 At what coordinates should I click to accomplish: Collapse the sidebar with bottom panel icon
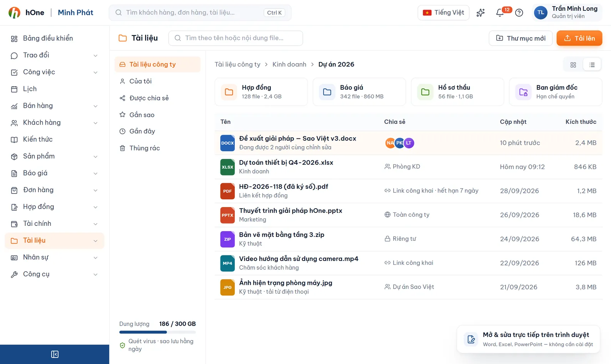tap(55, 354)
